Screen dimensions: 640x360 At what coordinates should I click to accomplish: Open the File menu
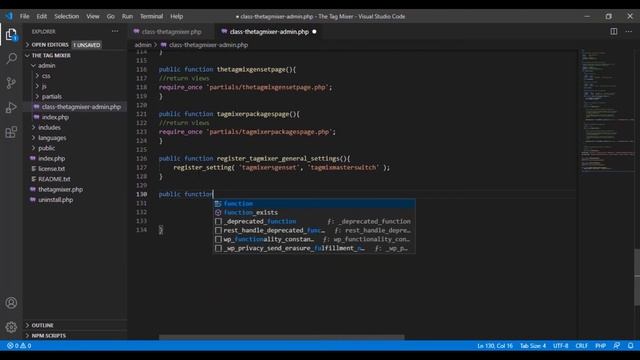point(24,16)
